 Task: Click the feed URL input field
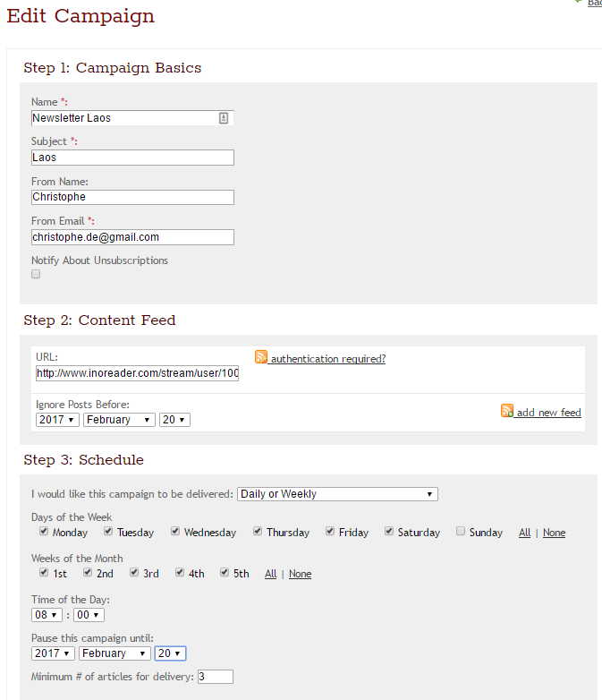pyautogui.click(x=138, y=373)
